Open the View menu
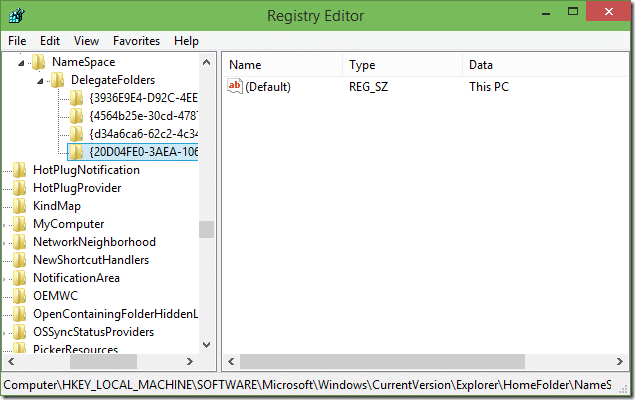Image resolution: width=635 pixels, height=400 pixels. tap(86, 41)
